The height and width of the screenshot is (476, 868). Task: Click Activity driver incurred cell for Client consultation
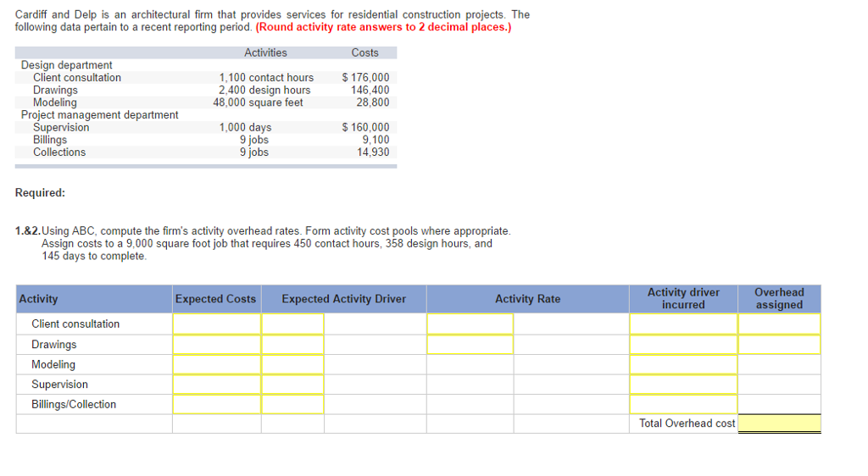[x=682, y=324]
